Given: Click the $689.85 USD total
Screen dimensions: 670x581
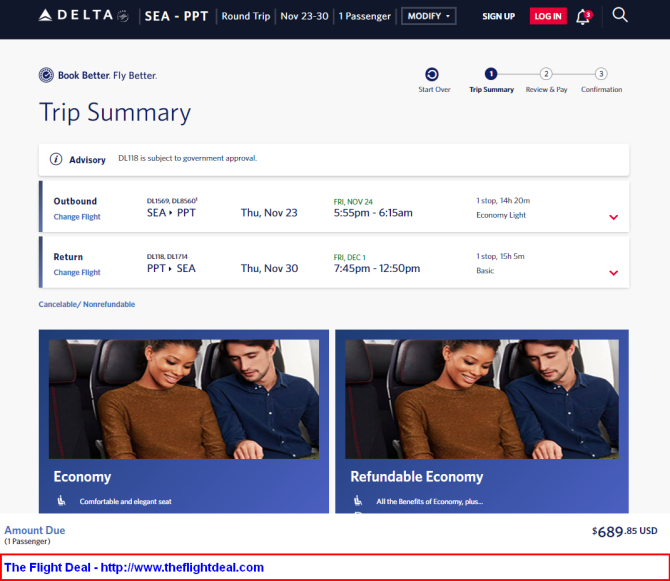Looking at the screenshot, I should 624,531.
